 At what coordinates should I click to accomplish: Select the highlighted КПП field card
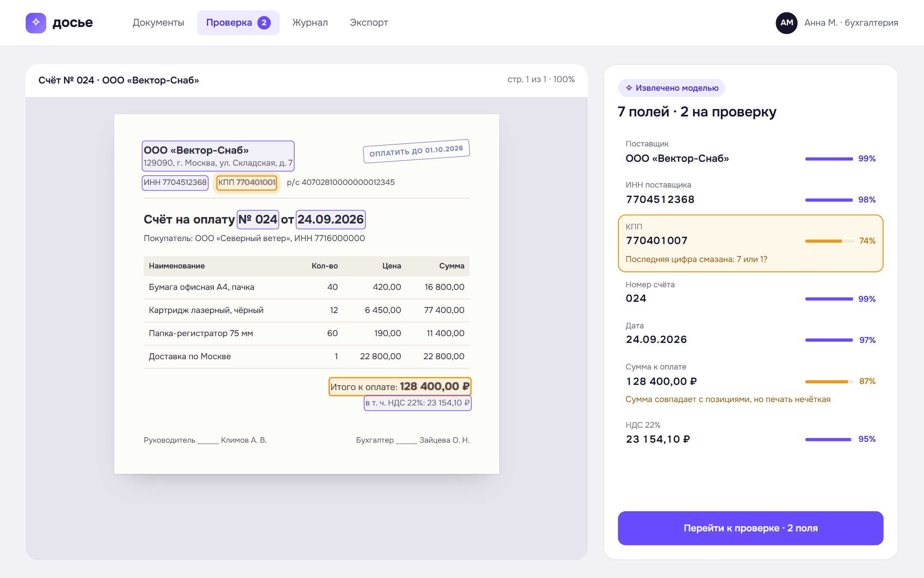tap(750, 243)
